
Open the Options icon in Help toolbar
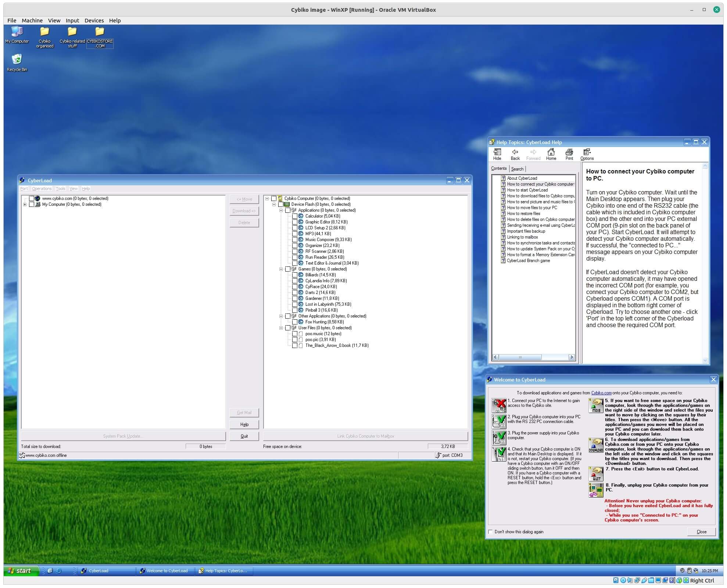point(586,154)
